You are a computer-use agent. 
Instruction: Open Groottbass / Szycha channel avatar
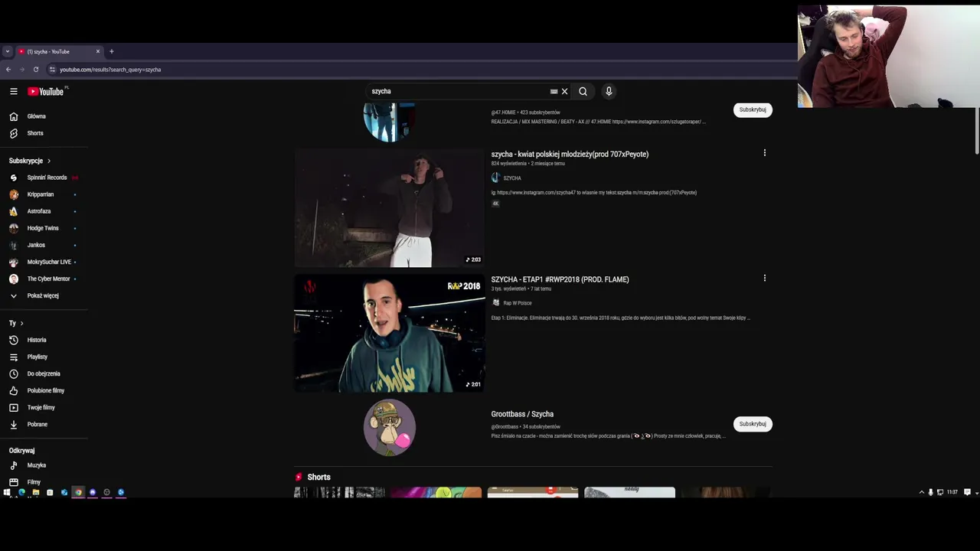[389, 427]
